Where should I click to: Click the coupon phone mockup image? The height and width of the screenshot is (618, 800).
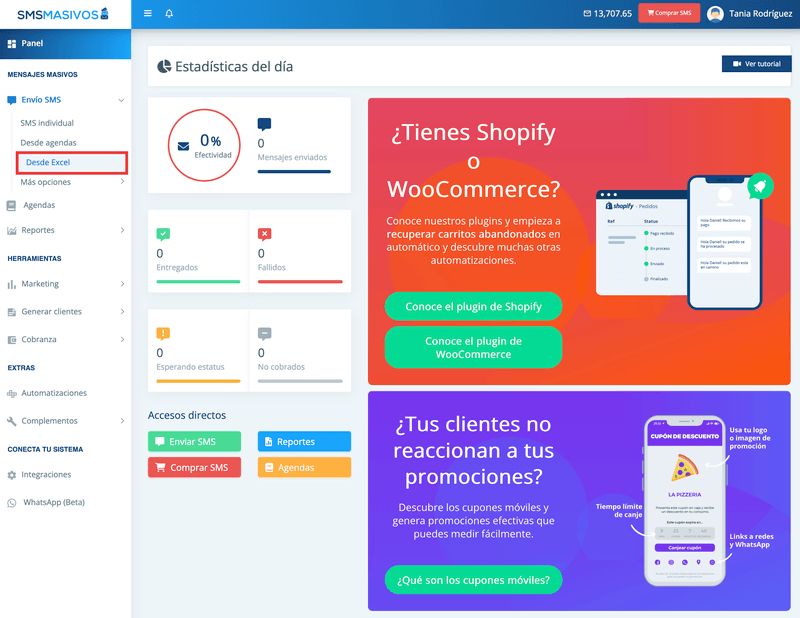[x=685, y=501]
